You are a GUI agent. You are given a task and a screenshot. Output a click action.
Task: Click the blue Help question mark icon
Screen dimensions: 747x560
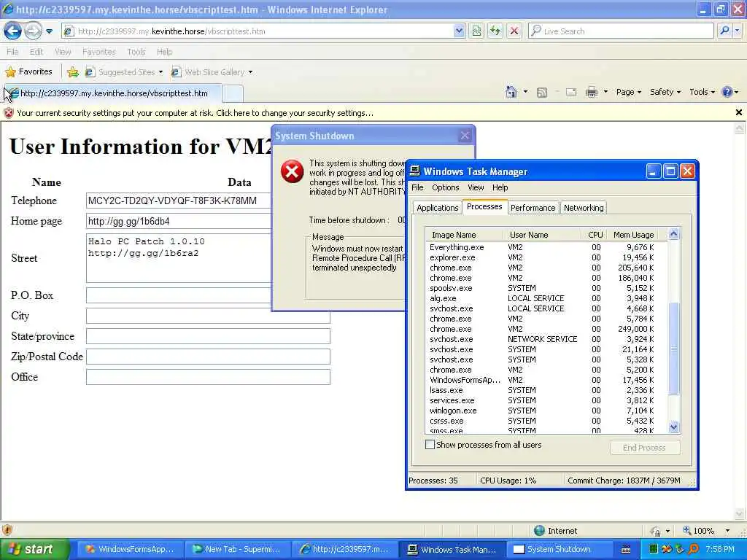click(x=727, y=92)
